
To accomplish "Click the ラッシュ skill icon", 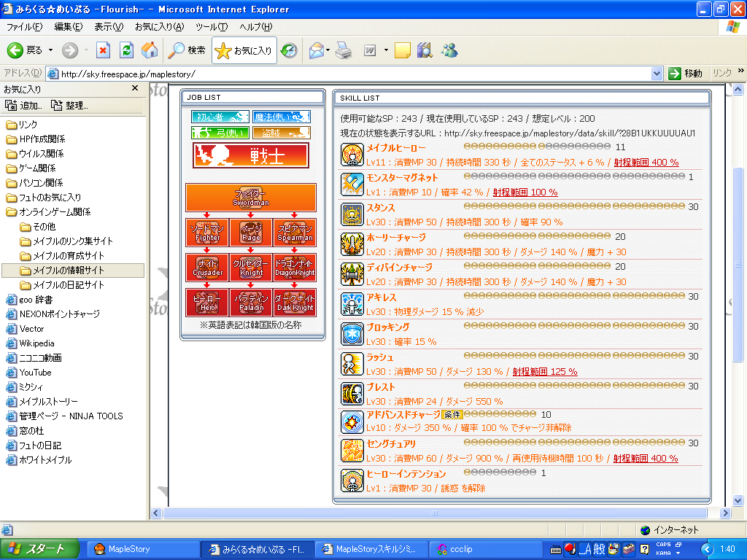I will tap(352, 364).
